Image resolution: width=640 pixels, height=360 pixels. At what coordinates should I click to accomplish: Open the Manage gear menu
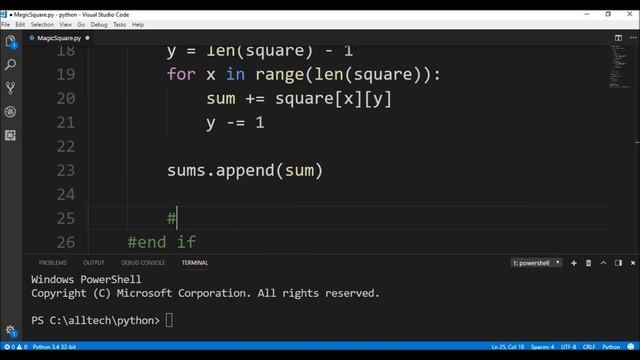[x=10, y=330]
